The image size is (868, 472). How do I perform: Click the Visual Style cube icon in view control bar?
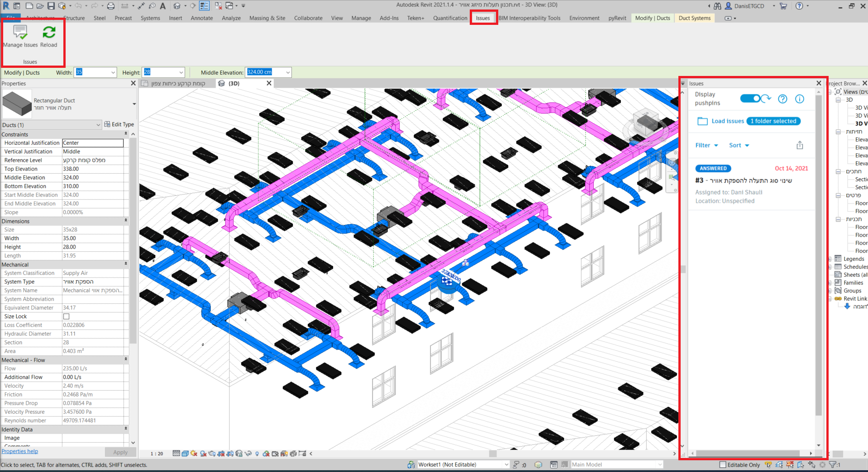coord(185,453)
